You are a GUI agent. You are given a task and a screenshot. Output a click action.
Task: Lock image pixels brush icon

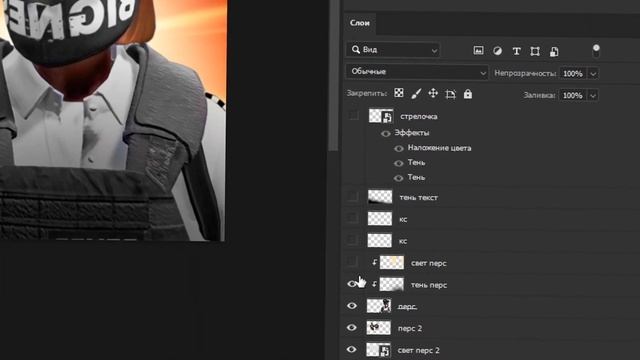416,94
